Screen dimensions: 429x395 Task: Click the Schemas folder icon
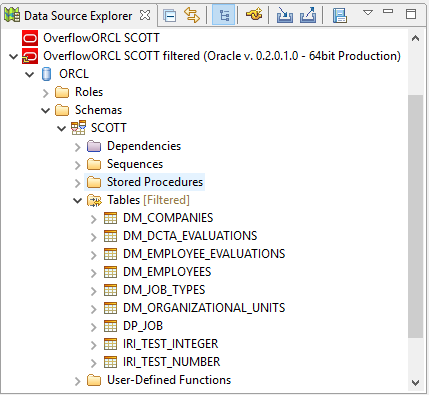62,110
